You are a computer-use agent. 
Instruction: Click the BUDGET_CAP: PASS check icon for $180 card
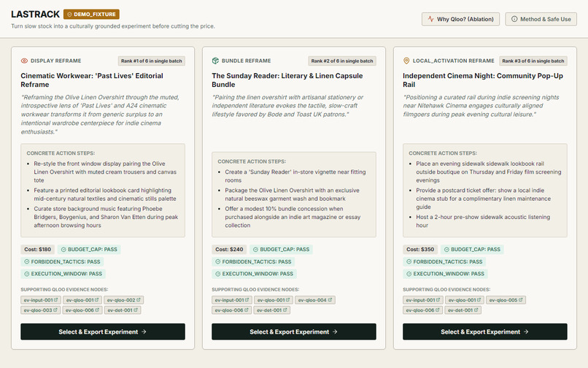pyautogui.click(x=63, y=249)
